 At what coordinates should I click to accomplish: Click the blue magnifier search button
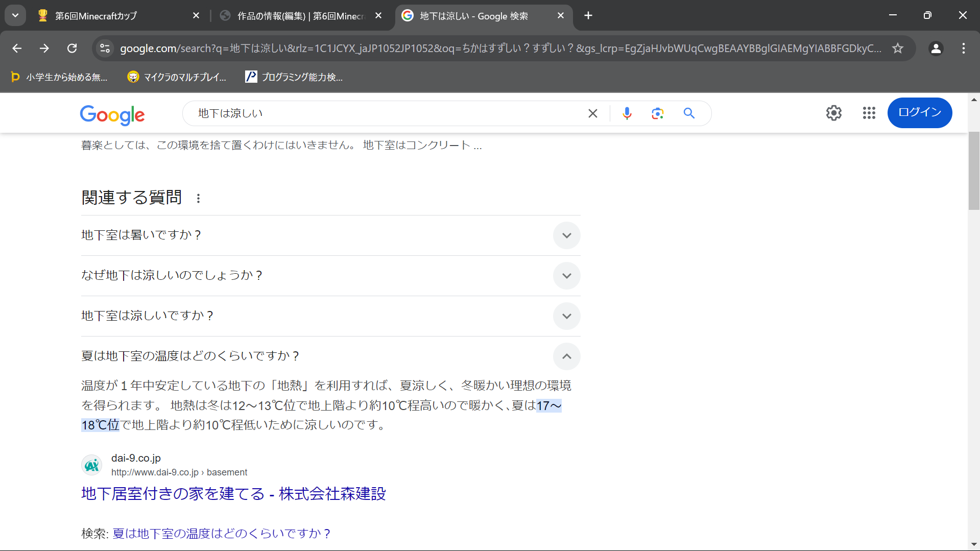tap(689, 113)
